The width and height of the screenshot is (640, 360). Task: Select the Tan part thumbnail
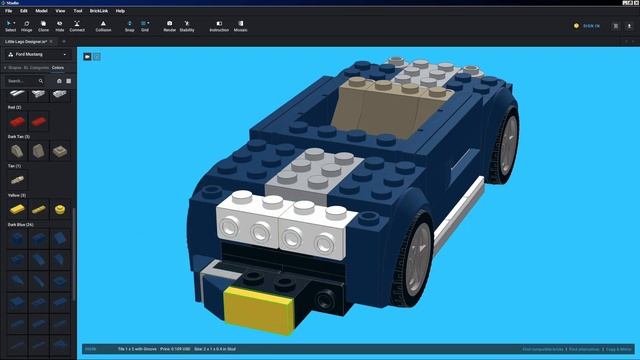coord(17,180)
